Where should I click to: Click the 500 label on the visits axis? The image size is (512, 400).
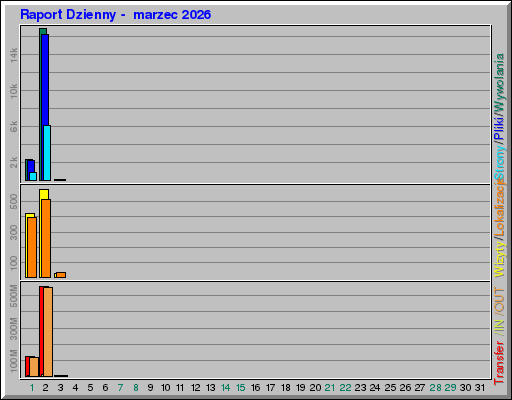(13, 202)
